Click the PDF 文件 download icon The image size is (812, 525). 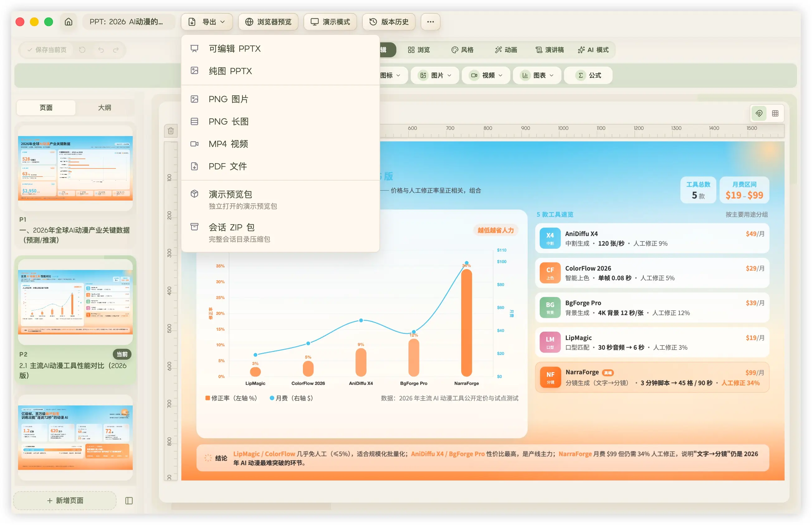click(194, 166)
